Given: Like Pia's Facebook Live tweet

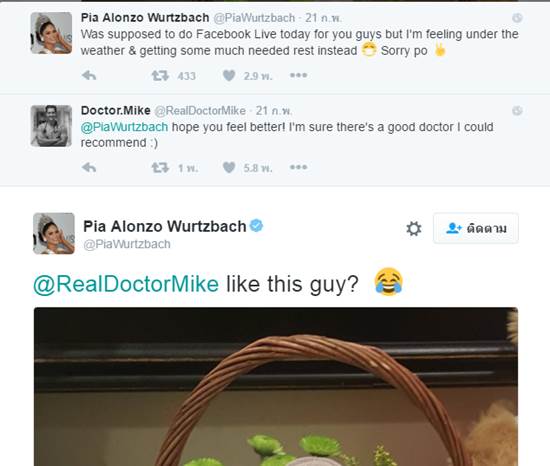Looking at the screenshot, I should [x=229, y=75].
